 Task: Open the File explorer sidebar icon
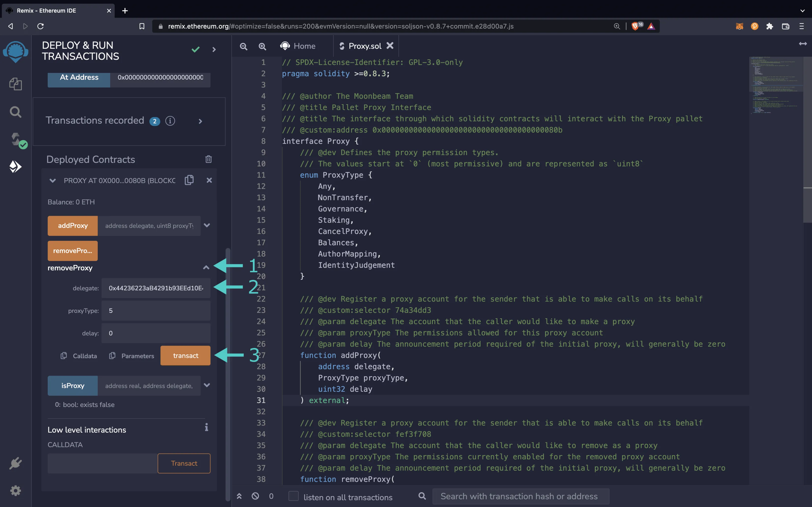tap(15, 84)
